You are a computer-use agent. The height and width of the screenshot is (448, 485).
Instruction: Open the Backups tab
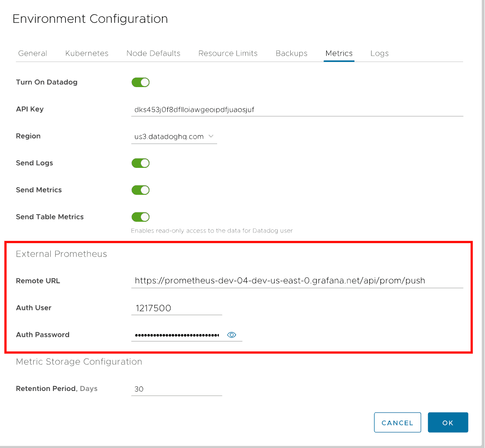click(x=291, y=53)
